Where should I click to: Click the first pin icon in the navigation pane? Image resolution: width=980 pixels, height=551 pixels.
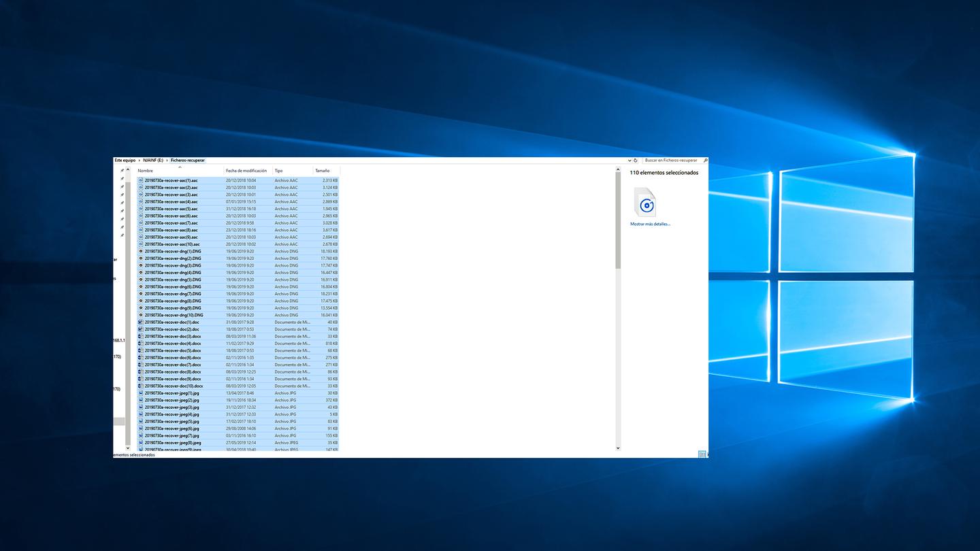click(x=122, y=171)
